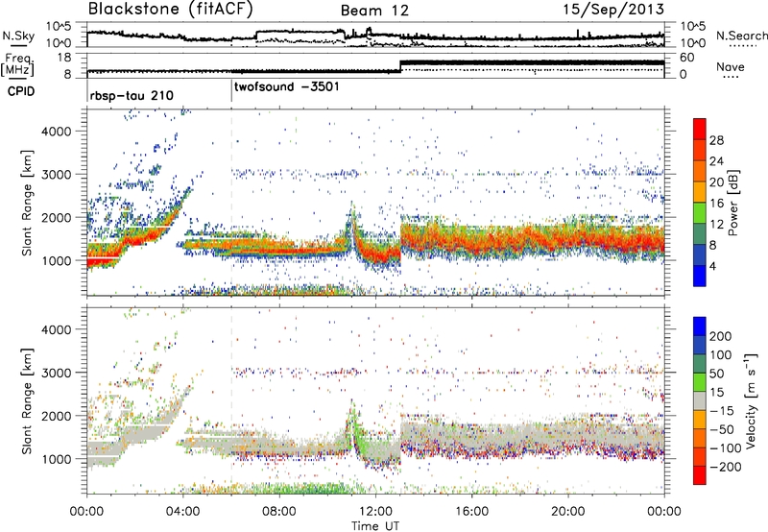Click the 'CPID' row label
Image resolution: width=768 pixels, height=532 pixels.
(x=21, y=91)
